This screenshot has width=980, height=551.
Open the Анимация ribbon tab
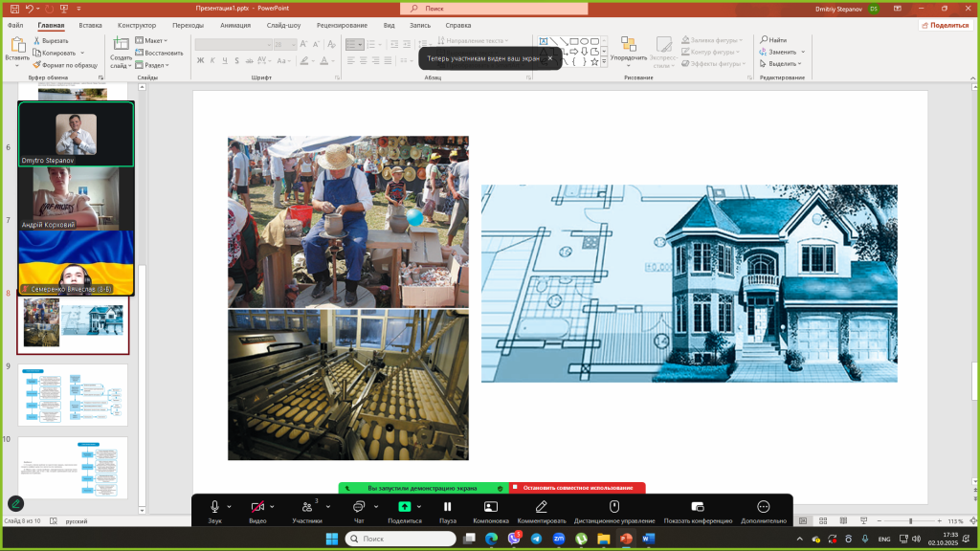click(x=235, y=26)
